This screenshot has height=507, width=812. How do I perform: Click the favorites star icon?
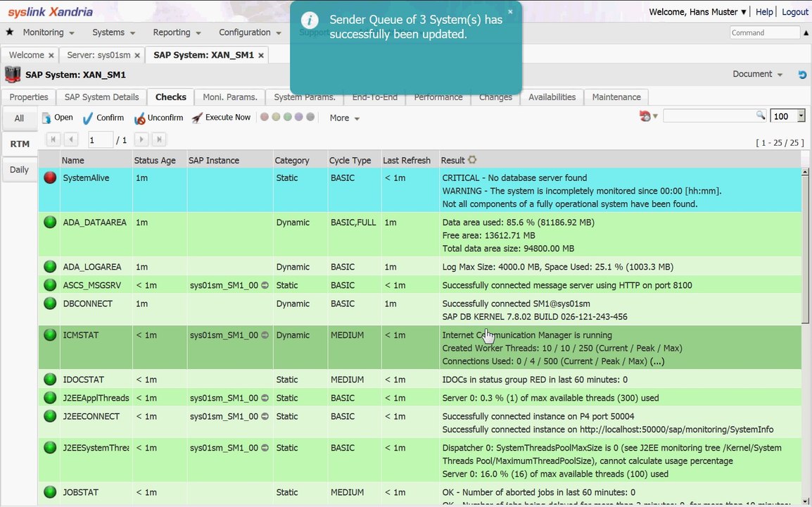[x=9, y=32]
